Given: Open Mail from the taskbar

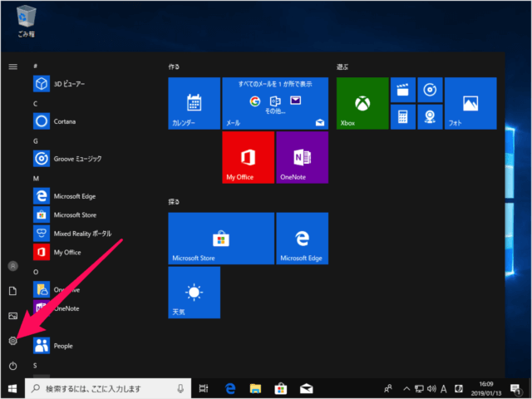Looking at the screenshot, I should 307,388.
